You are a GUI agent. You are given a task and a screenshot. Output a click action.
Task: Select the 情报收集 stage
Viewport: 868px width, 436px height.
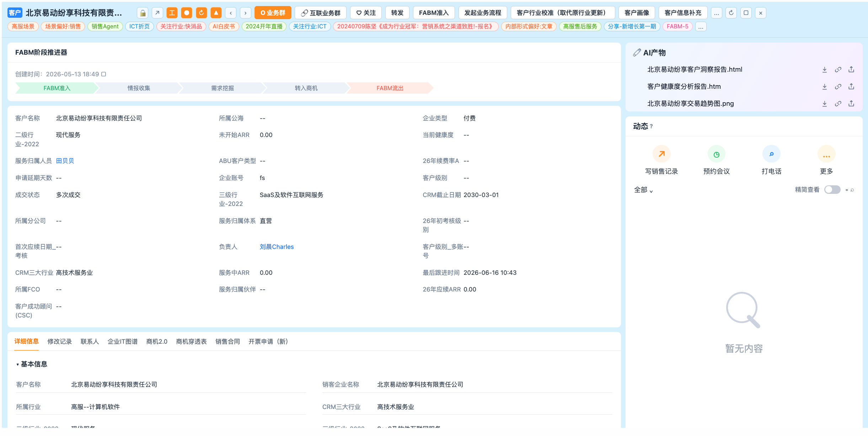tap(139, 88)
